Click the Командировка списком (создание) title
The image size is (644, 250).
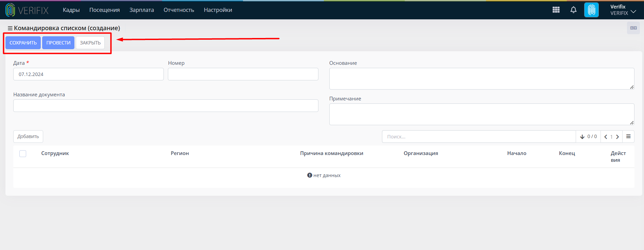[67, 28]
